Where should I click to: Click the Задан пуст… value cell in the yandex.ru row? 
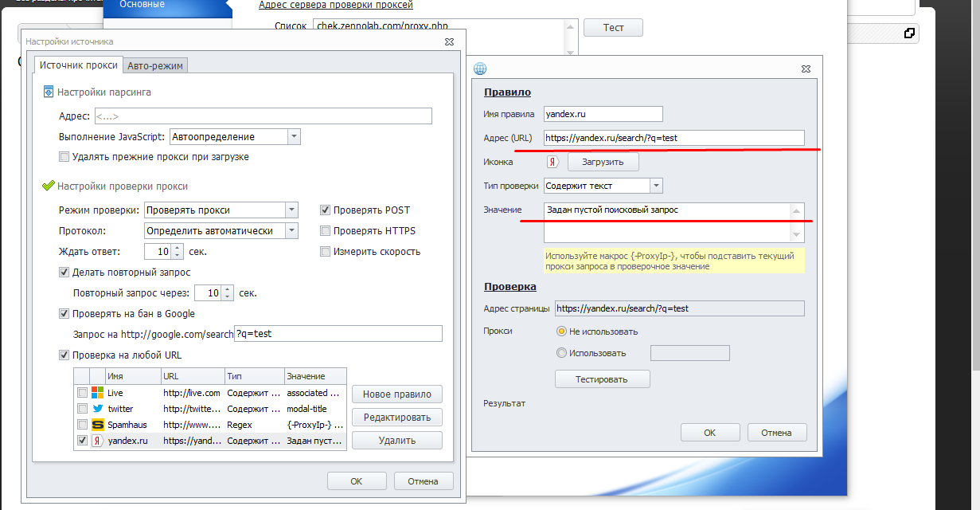[315, 441]
